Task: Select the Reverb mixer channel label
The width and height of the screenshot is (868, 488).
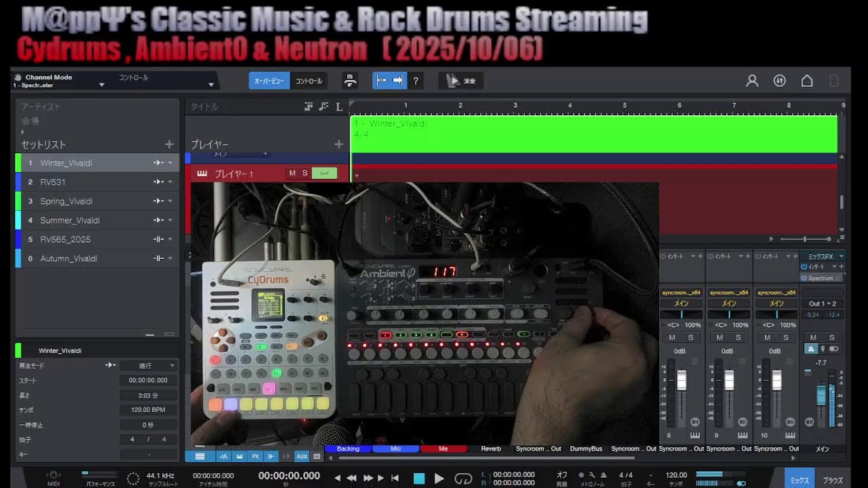Action: coord(491,449)
